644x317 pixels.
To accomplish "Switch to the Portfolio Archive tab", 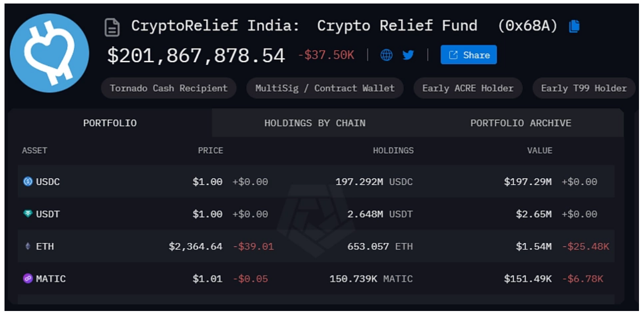I will [x=521, y=123].
